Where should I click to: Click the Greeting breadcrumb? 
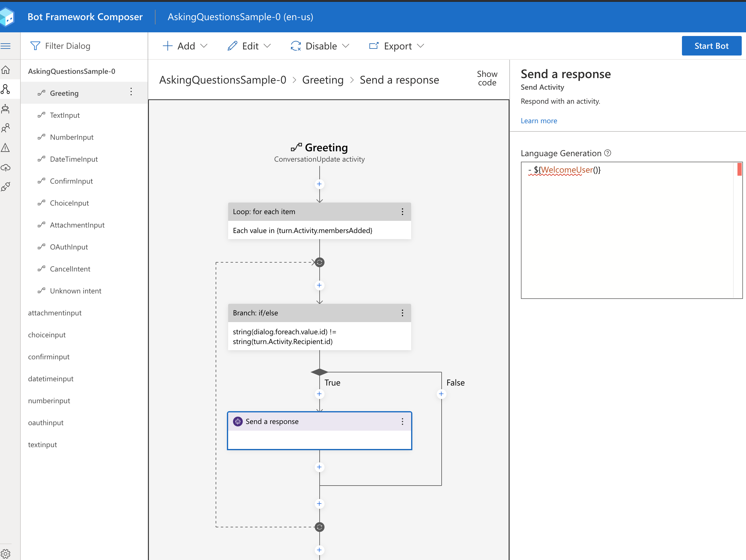click(323, 80)
